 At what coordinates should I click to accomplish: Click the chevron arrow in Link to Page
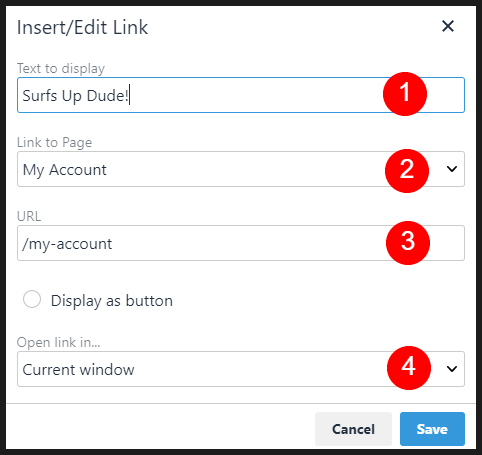pos(452,169)
